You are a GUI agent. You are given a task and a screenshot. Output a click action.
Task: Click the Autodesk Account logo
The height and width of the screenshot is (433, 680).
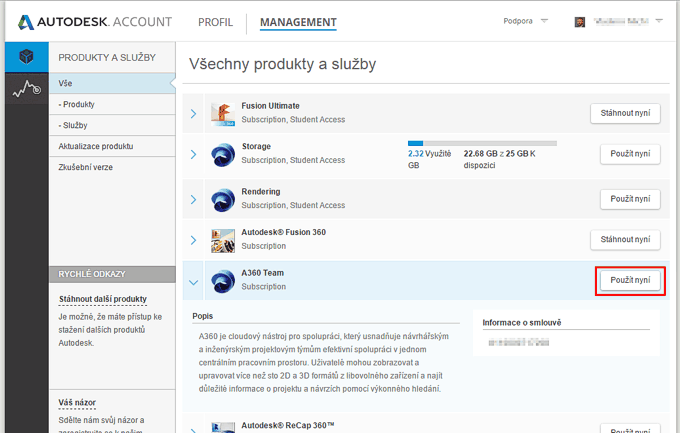95,22
